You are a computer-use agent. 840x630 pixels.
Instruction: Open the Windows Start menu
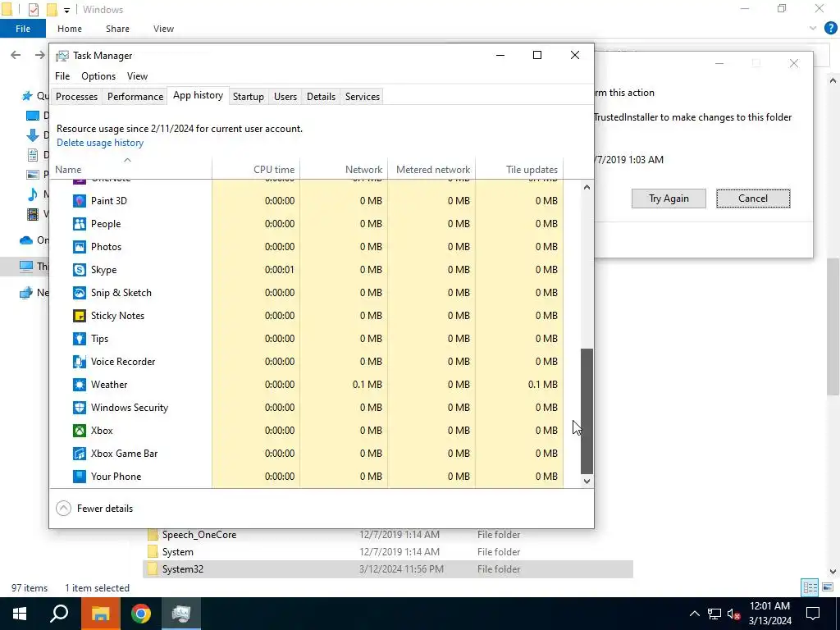click(20, 614)
